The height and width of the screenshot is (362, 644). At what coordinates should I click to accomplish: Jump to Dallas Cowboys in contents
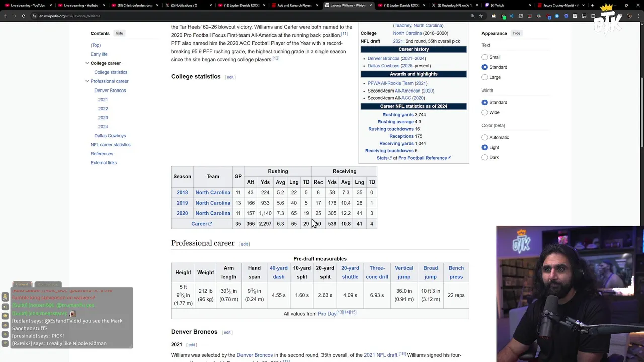point(110,136)
